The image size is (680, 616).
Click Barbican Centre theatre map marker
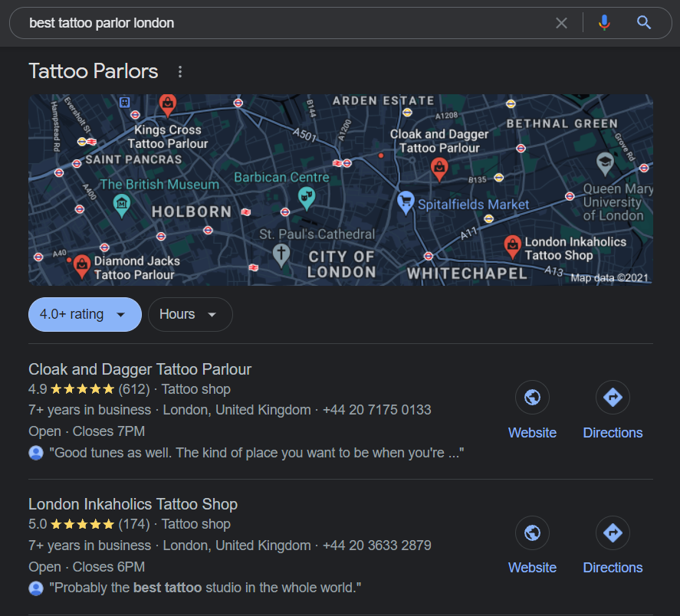point(307,198)
